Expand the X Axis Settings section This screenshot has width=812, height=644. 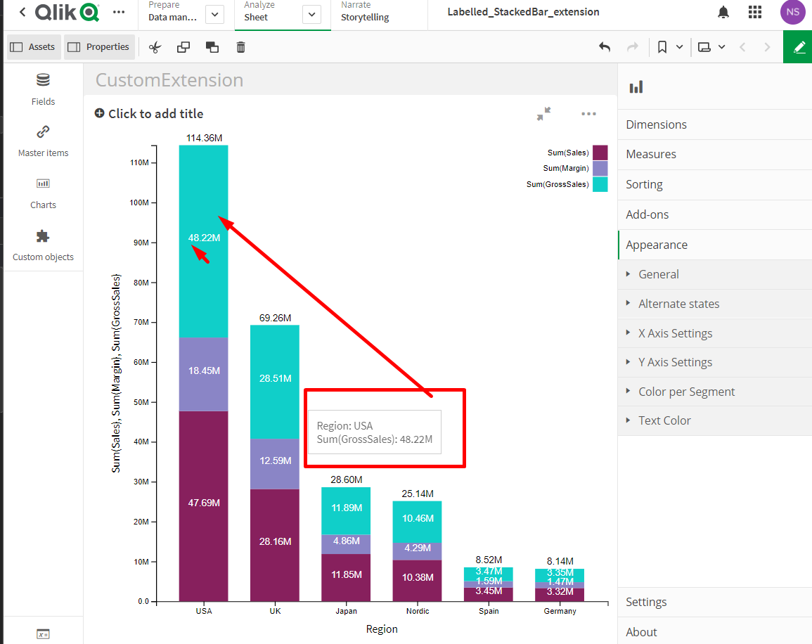click(x=675, y=333)
